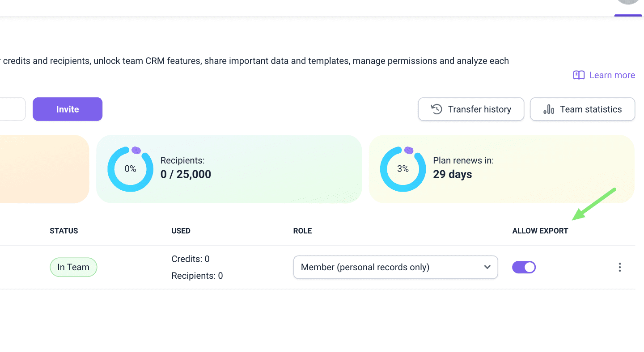Click the USED column header
Image resolution: width=644 pixels, height=352 pixels.
[x=181, y=231]
